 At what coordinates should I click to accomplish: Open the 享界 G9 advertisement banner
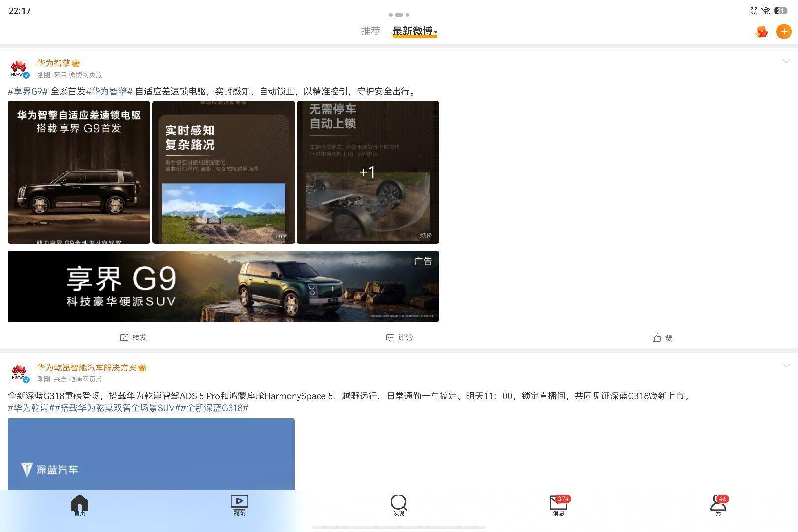pos(224,286)
